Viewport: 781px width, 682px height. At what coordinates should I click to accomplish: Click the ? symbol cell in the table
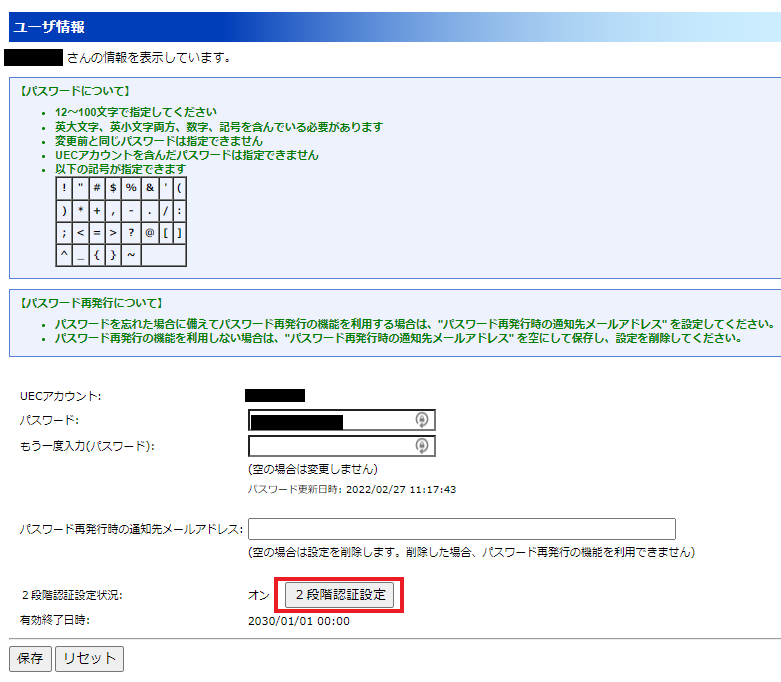point(131,233)
